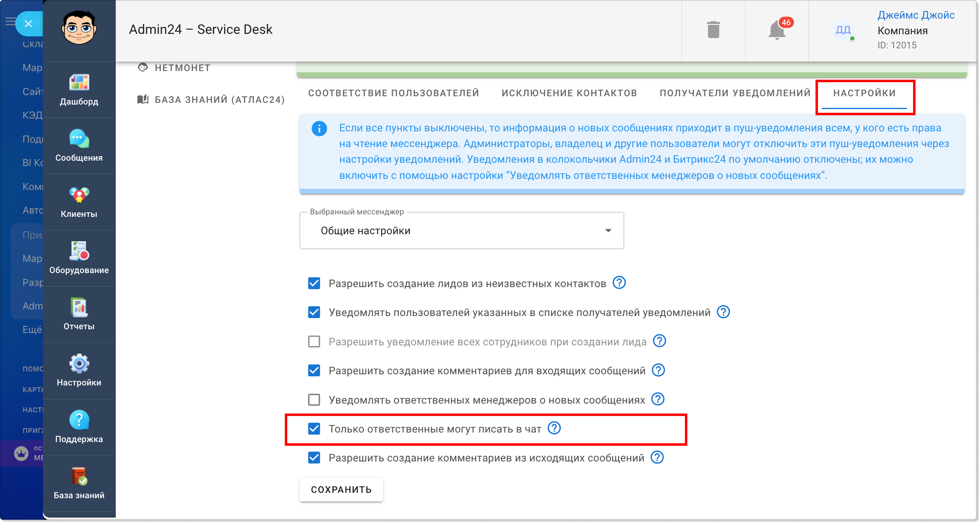This screenshot has height=523, width=980.
Task: Click the crown icon at bottom left
Action: click(x=21, y=453)
